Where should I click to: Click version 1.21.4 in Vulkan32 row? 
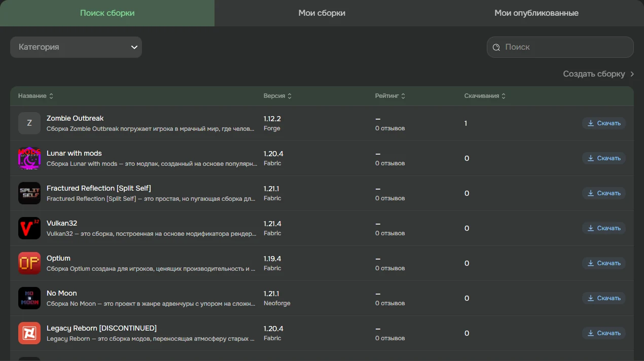point(272,224)
